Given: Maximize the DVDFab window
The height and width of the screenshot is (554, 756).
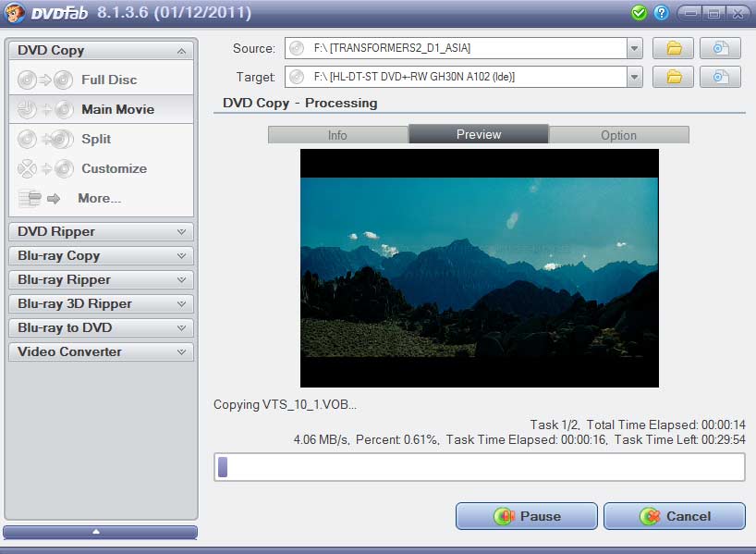Looking at the screenshot, I should pyautogui.click(x=714, y=13).
